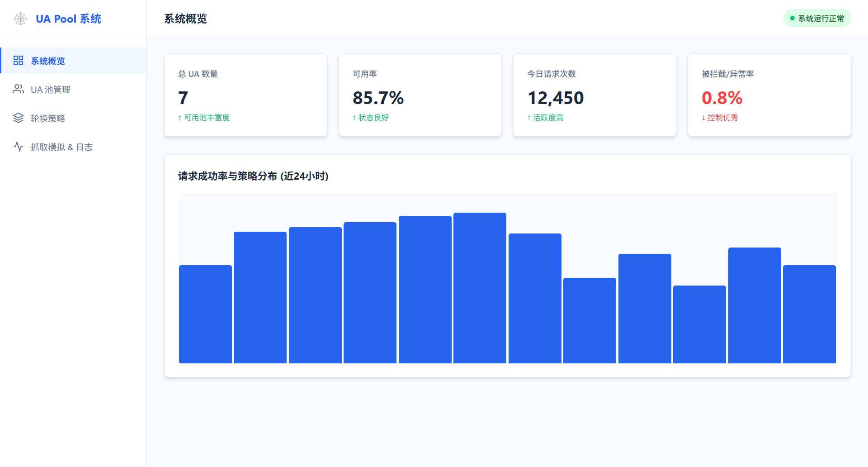Select the 总 UA 数量 label
This screenshot has width=868, height=467.
(198, 74)
